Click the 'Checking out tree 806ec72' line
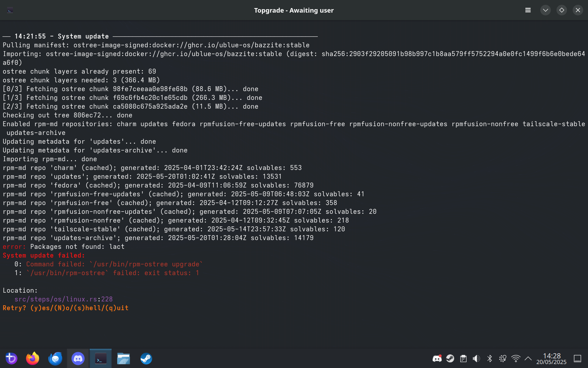 pyautogui.click(x=68, y=115)
